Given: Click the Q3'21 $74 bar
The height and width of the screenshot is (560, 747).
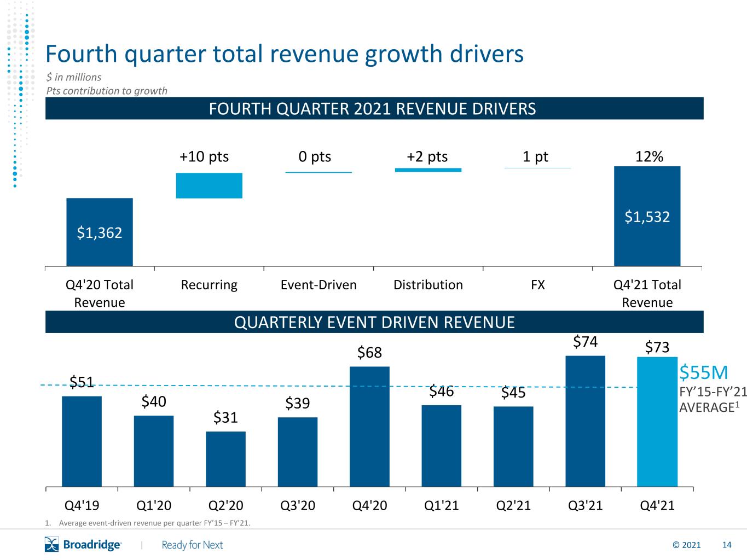Looking at the screenshot, I should tap(585, 421).
